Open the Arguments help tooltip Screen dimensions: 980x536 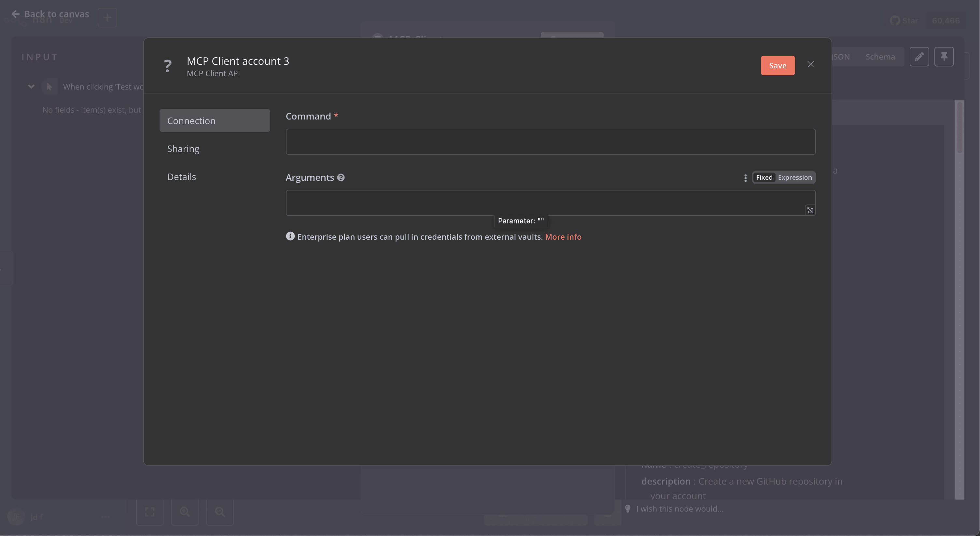pos(340,177)
